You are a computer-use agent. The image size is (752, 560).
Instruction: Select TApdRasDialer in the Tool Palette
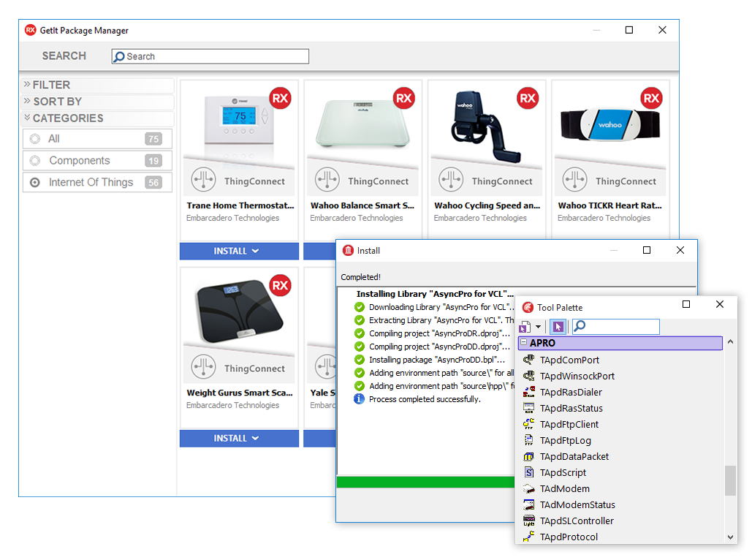tap(571, 392)
